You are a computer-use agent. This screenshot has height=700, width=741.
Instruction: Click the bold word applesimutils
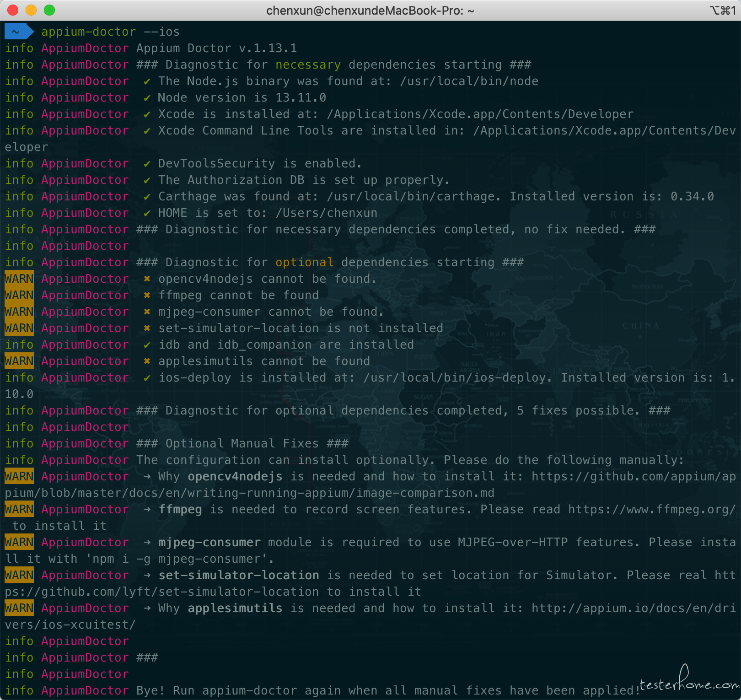pos(235,608)
